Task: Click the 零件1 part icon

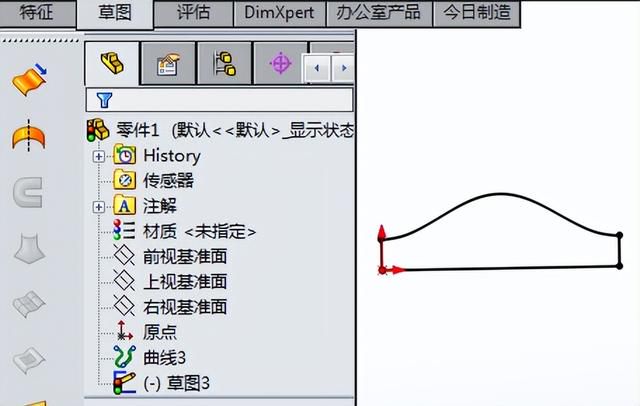Action: click(x=98, y=131)
